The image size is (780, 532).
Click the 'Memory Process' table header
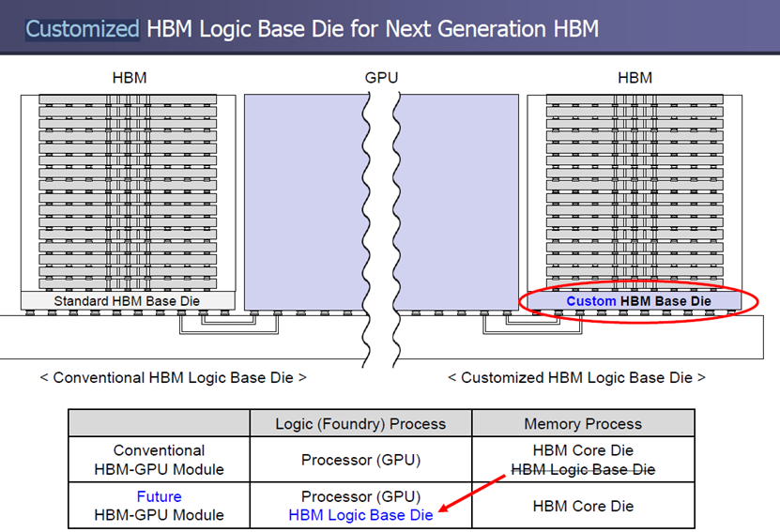[583, 423]
